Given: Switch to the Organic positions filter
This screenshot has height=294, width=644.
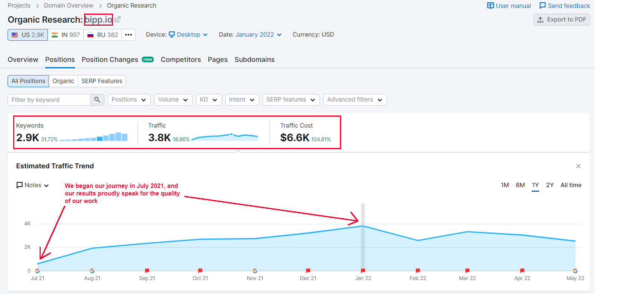Looking at the screenshot, I should (x=63, y=81).
